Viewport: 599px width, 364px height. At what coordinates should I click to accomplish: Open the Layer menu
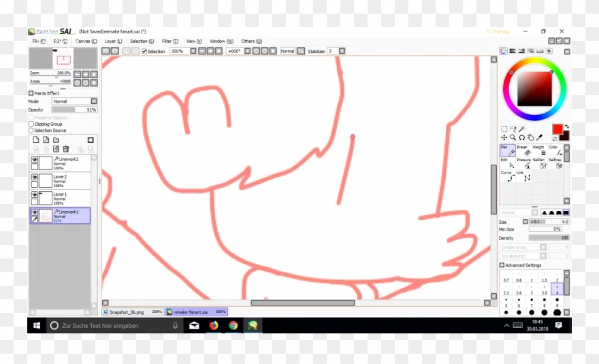114,41
